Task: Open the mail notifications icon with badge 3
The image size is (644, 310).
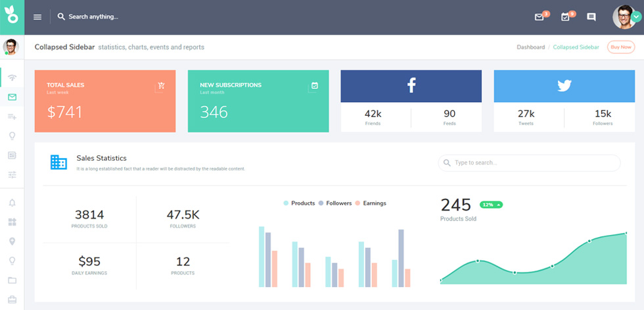Action: 540,17
